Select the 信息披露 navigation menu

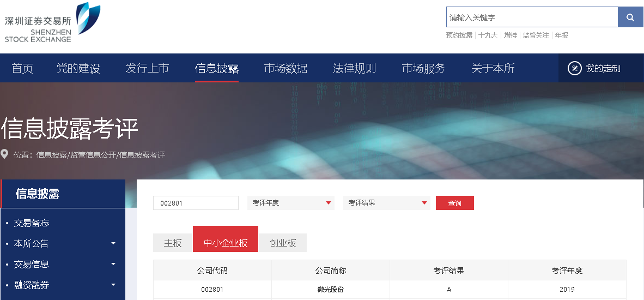217,68
